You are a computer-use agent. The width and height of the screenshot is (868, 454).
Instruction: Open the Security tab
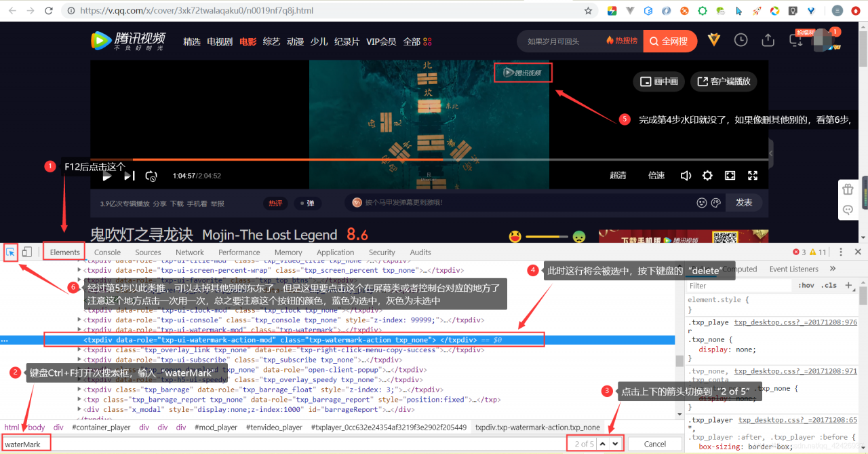coord(382,252)
